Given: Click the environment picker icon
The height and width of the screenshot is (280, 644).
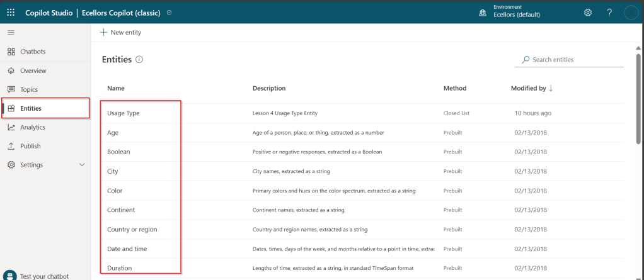Looking at the screenshot, I should (x=483, y=13).
